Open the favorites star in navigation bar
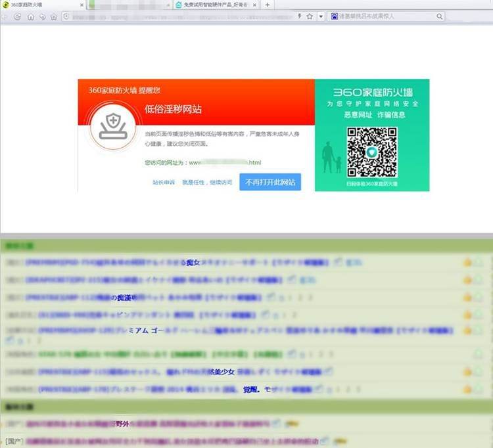The width and height of the screenshot is (493, 448). tap(54, 17)
